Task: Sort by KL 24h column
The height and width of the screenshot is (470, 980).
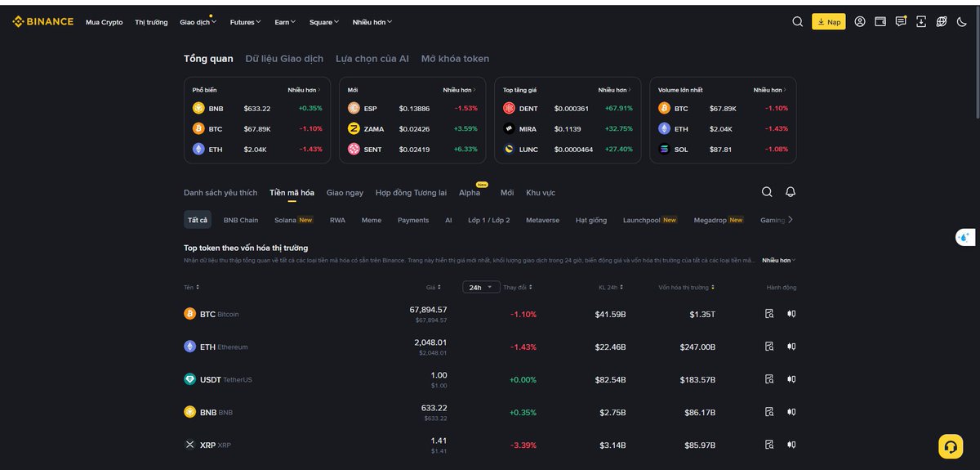Action: 611,287
